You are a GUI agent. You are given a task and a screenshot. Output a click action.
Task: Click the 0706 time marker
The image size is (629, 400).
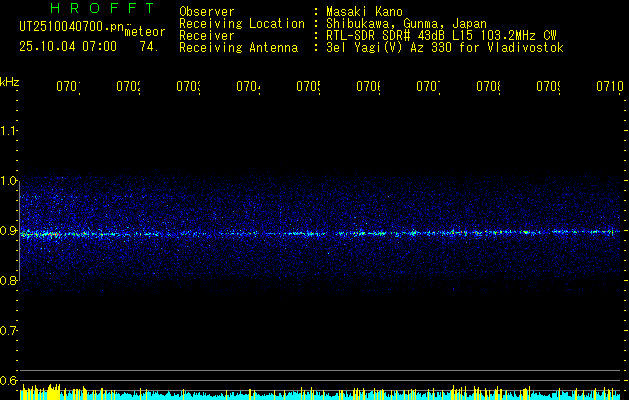[x=369, y=87]
